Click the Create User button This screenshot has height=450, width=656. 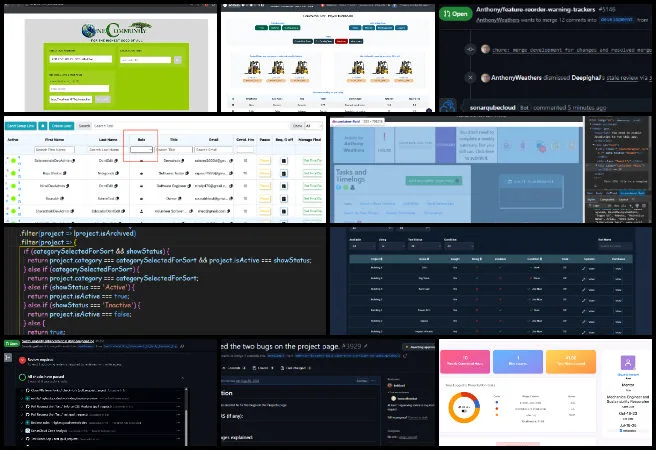coord(62,125)
